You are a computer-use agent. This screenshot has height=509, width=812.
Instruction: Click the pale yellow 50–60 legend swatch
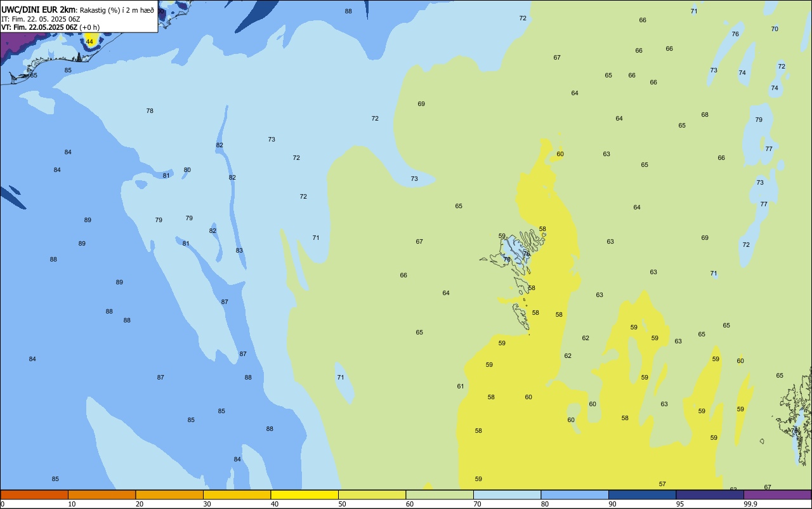pyautogui.click(x=372, y=494)
